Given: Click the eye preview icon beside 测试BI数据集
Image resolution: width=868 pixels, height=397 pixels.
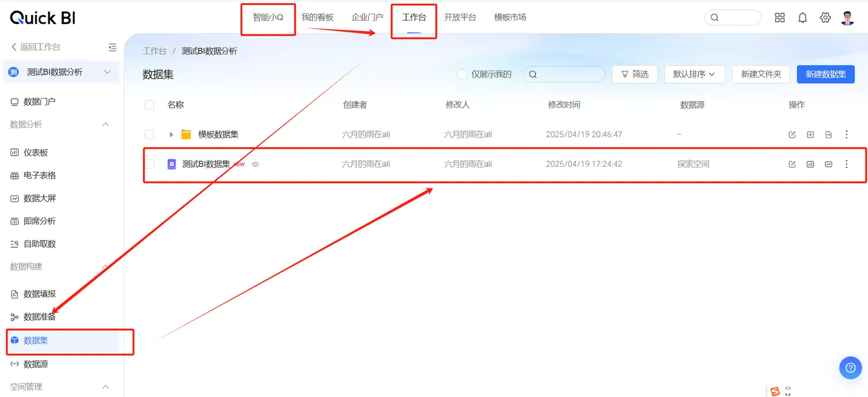Looking at the screenshot, I should (x=255, y=164).
